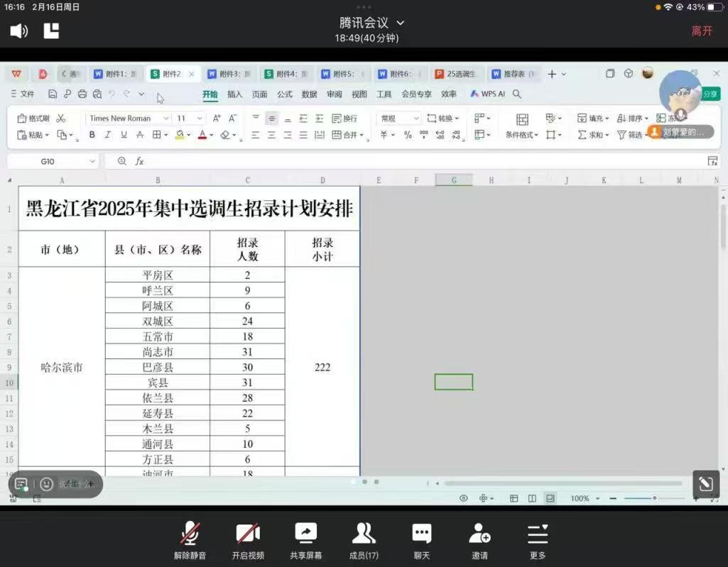Open the 成员(17) participants list
The height and width of the screenshot is (567, 728).
pyautogui.click(x=364, y=540)
